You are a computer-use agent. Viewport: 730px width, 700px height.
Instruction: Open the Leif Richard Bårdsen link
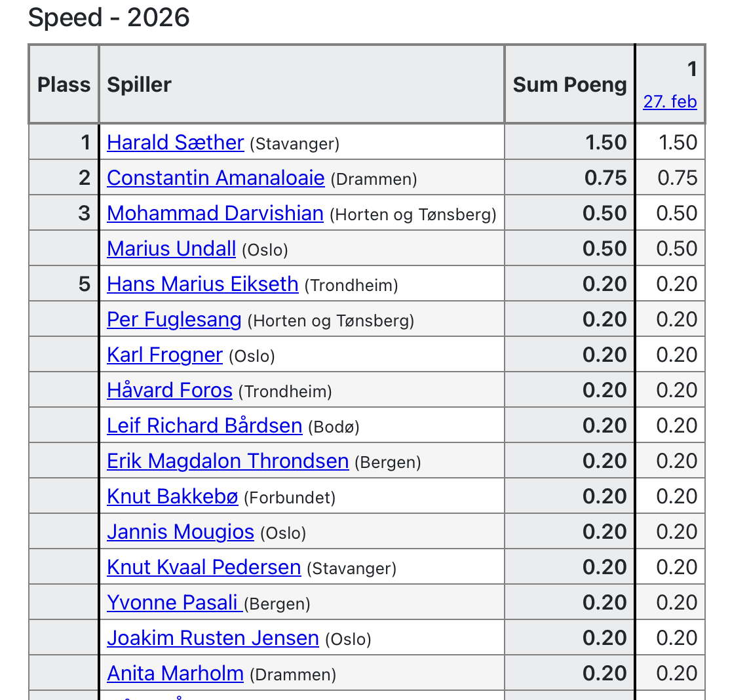click(204, 425)
